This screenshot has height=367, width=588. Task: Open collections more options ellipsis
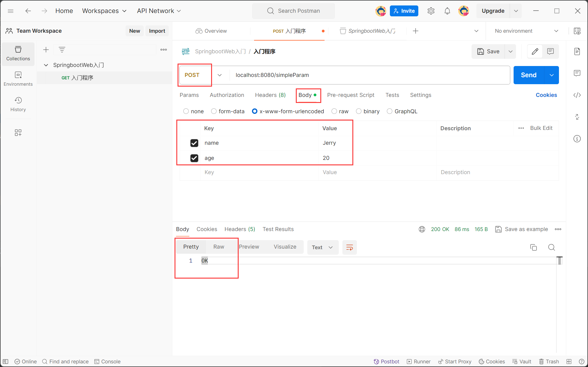(x=164, y=50)
